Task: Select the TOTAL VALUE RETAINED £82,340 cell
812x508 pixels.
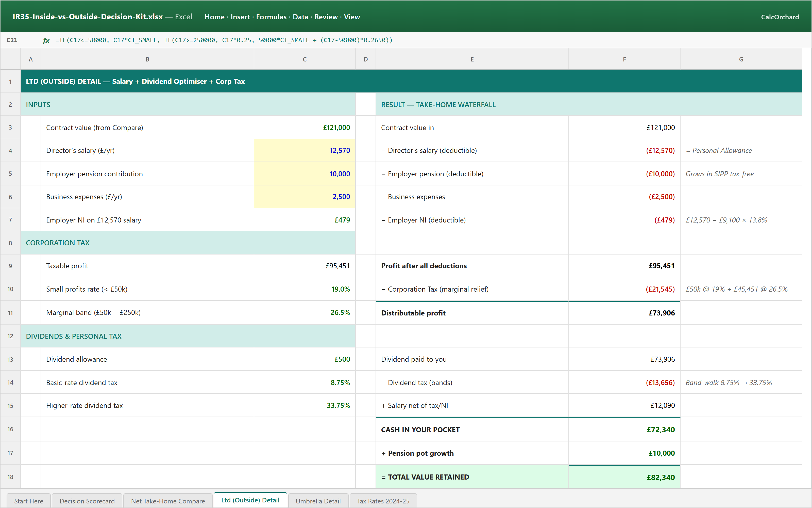Action: click(x=624, y=477)
